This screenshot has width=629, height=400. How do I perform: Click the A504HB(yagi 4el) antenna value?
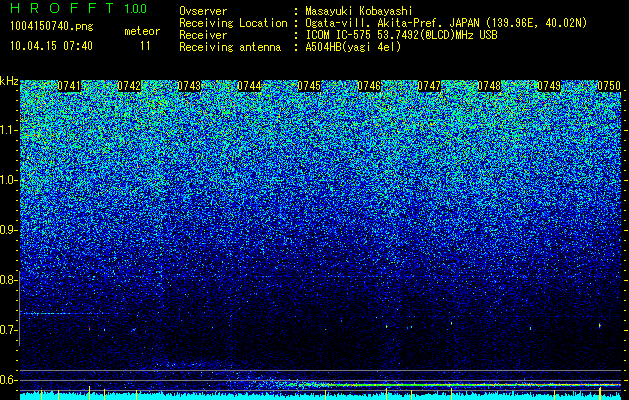[353, 47]
